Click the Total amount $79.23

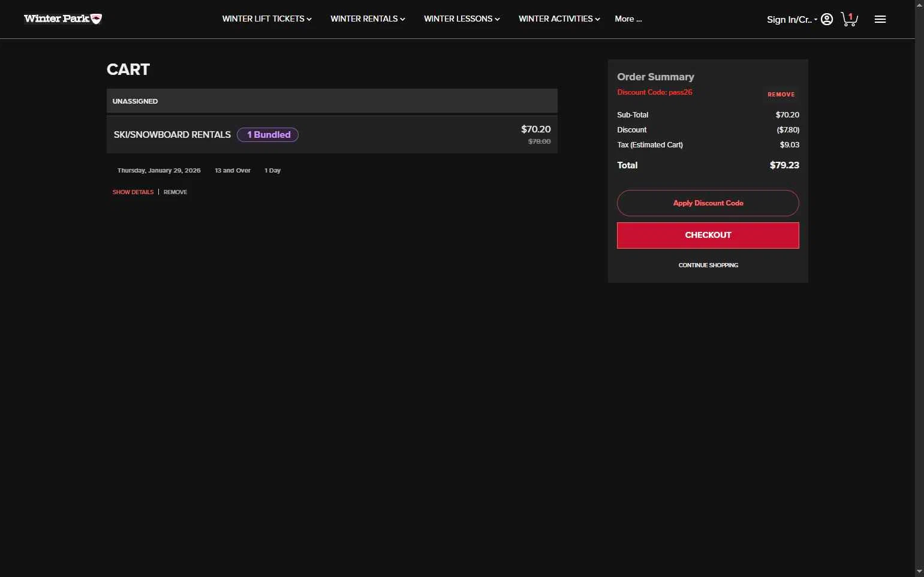pos(784,165)
